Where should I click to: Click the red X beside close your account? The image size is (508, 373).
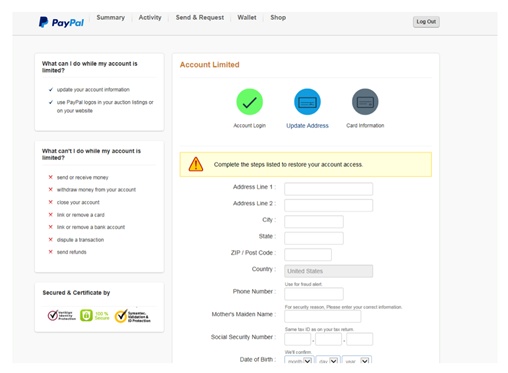[x=51, y=202]
